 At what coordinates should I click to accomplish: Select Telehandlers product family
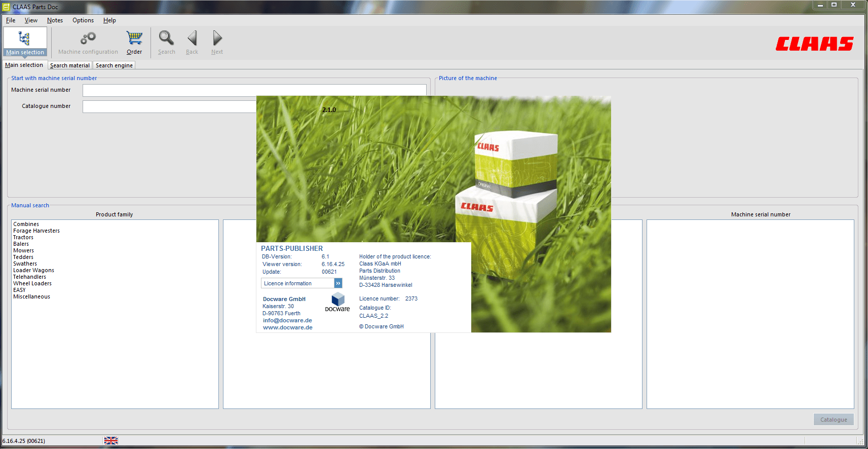tap(30, 277)
